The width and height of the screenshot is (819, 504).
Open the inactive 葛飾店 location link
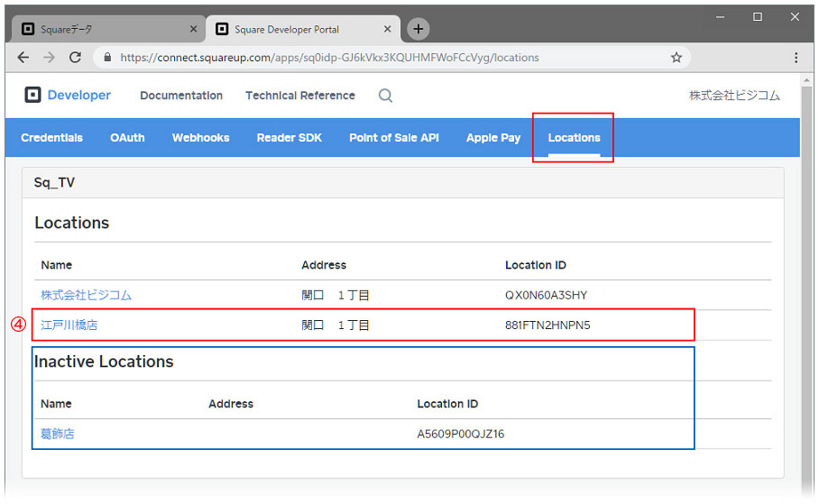tap(58, 434)
